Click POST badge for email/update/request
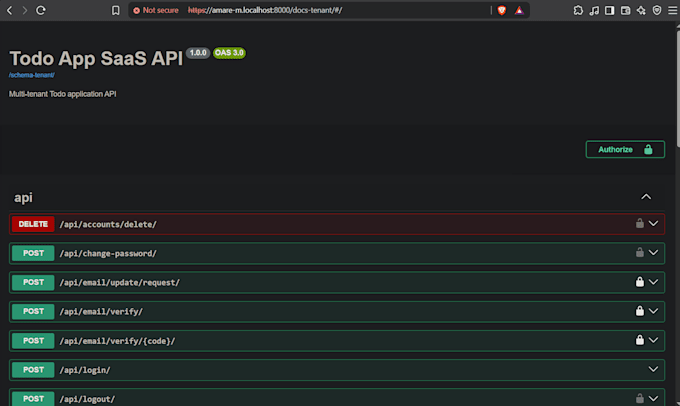680x406 pixels. (33, 282)
